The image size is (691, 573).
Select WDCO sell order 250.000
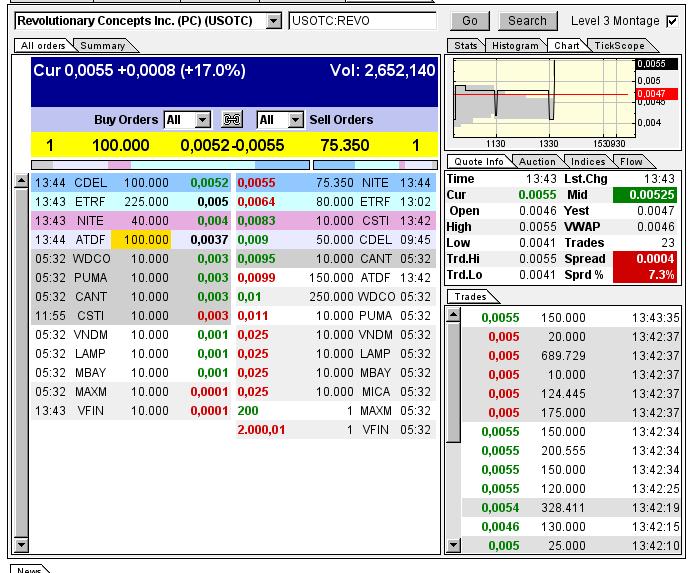[336, 297]
